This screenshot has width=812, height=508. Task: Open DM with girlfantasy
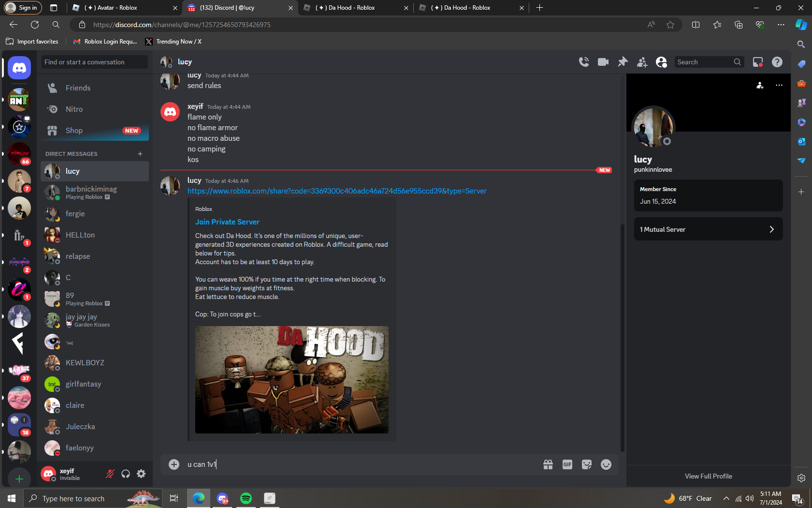95,384
